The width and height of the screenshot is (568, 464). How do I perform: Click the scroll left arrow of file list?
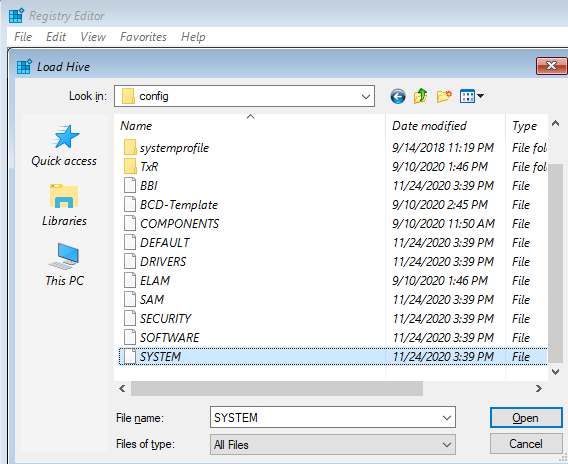tap(122, 389)
